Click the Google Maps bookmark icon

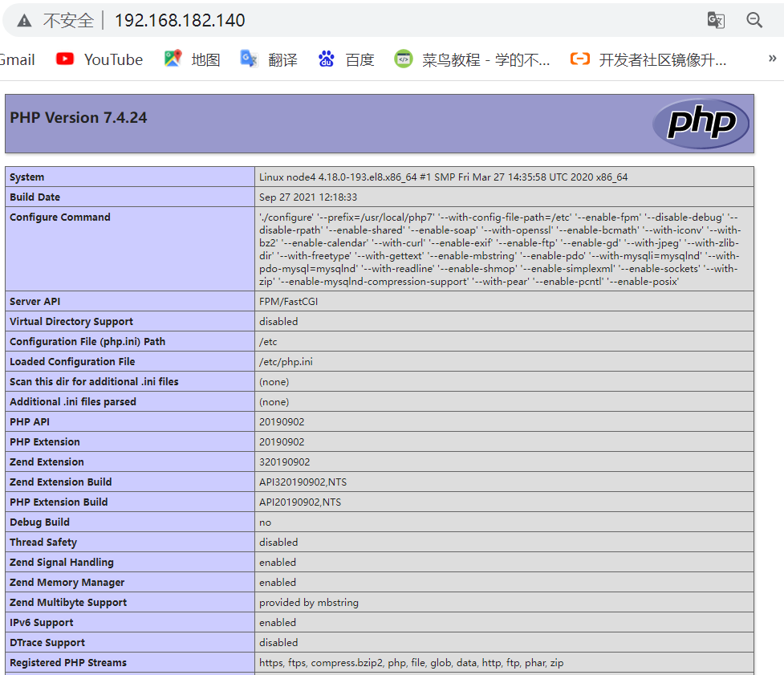[x=173, y=59]
